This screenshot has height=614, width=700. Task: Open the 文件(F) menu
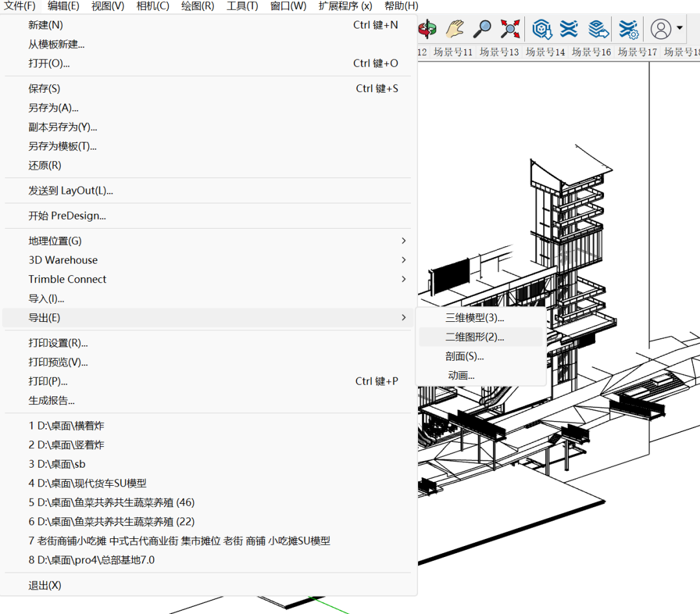(x=19, y=6)
